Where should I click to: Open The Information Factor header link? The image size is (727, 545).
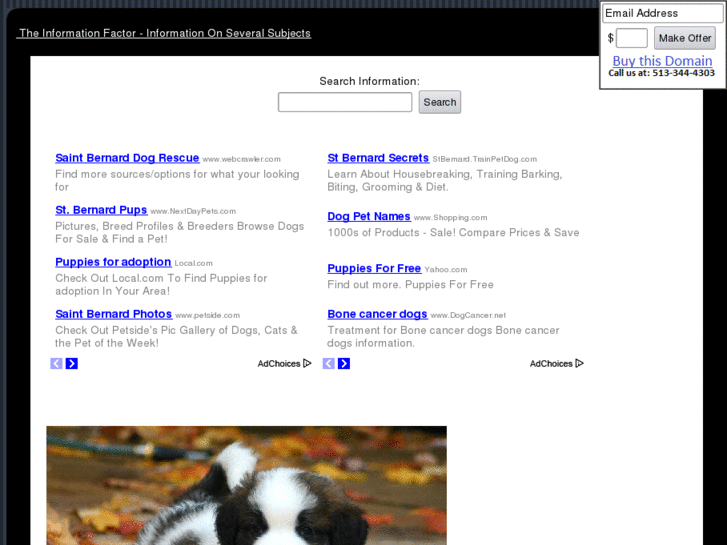164,33
